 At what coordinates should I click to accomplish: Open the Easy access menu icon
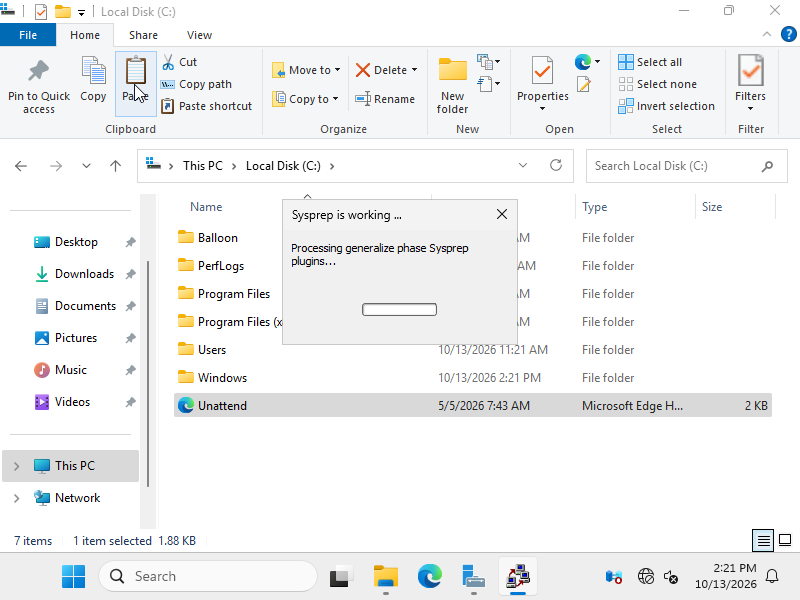coord(488,84)
